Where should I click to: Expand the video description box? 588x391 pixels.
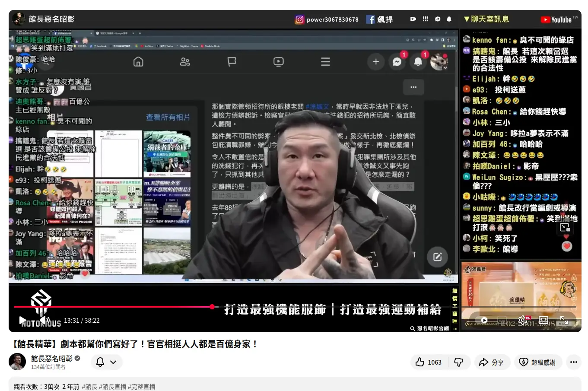[294, 384]
